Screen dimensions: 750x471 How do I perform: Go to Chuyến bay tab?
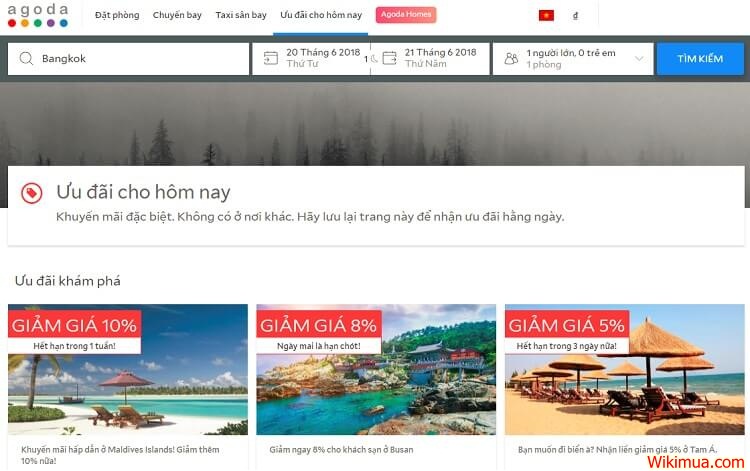coord(177,15)
